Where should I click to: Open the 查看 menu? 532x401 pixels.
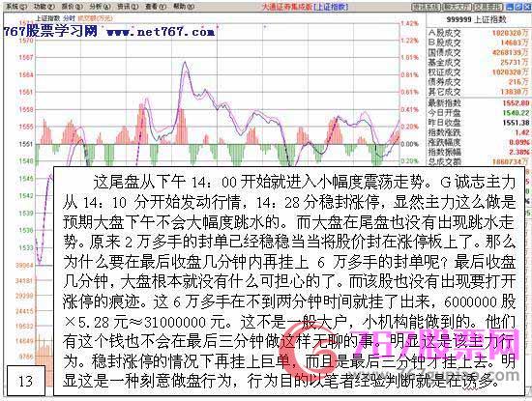tap(156, 7)
